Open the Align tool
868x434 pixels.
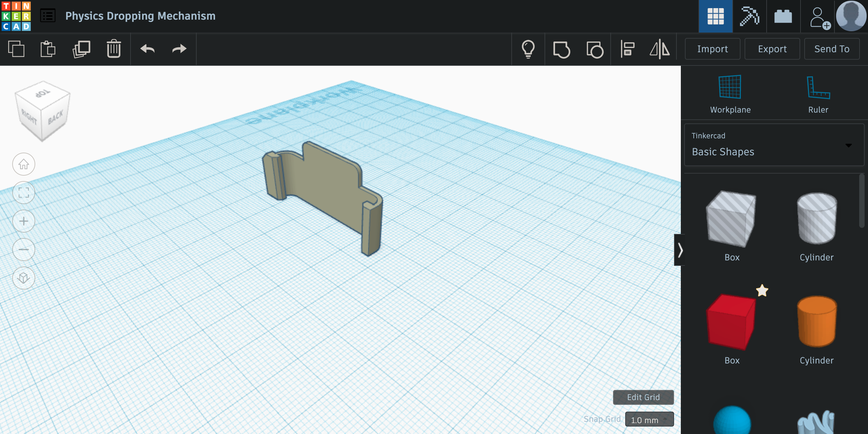pos(628,49)
